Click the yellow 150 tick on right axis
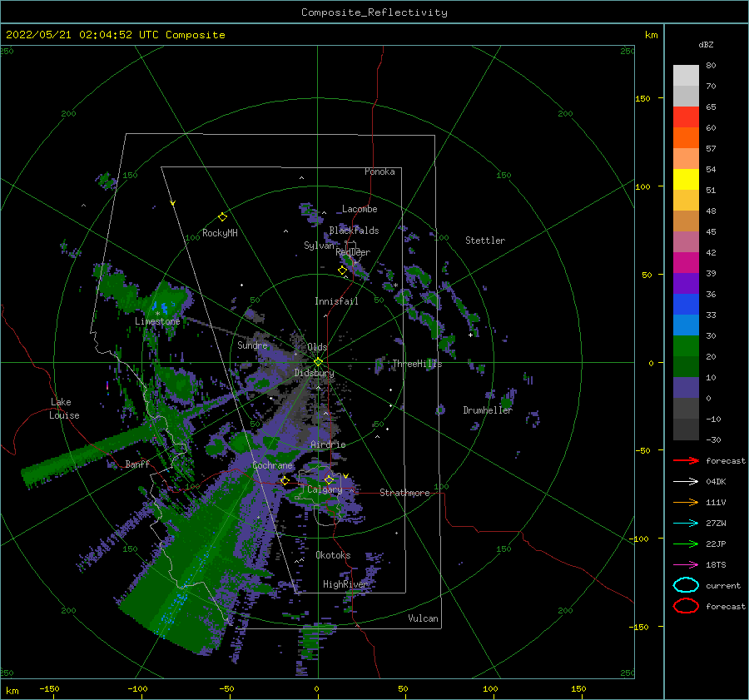 tap(643, 98)
